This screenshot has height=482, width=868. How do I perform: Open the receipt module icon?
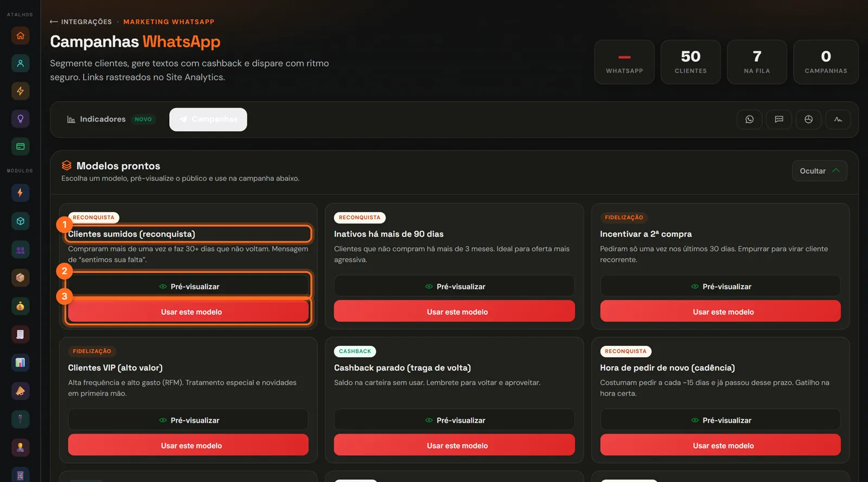pos(20,334)
